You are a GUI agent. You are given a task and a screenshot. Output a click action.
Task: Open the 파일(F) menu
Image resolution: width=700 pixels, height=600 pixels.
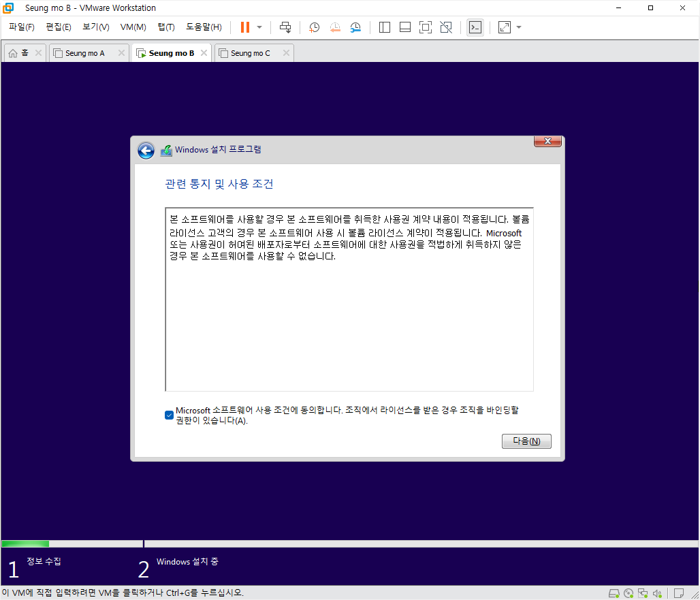(21, 27)
